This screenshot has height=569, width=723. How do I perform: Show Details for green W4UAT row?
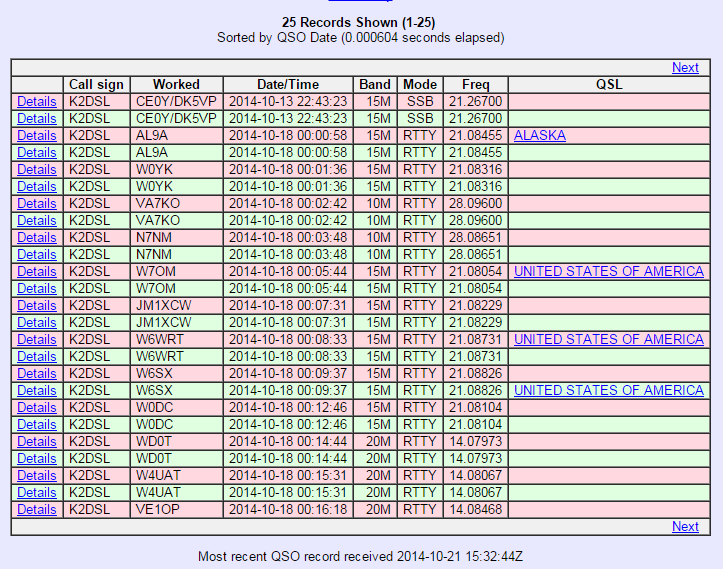(37, 492)
